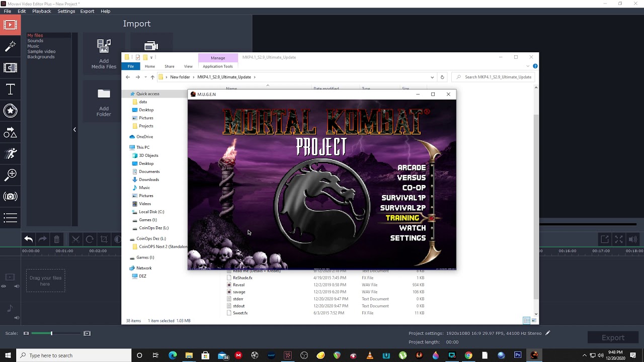The height and width of the screenshot is (362, 644).
Task: Select SETTINGS in the MUGEN menu
Action: tap(408, 238)
